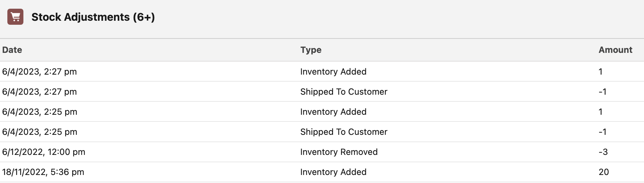Click date of 2:25 pm Shipped To Customer row
This screenshot has height=183, width=644.
pyautogui.click(x=39, y=132)
